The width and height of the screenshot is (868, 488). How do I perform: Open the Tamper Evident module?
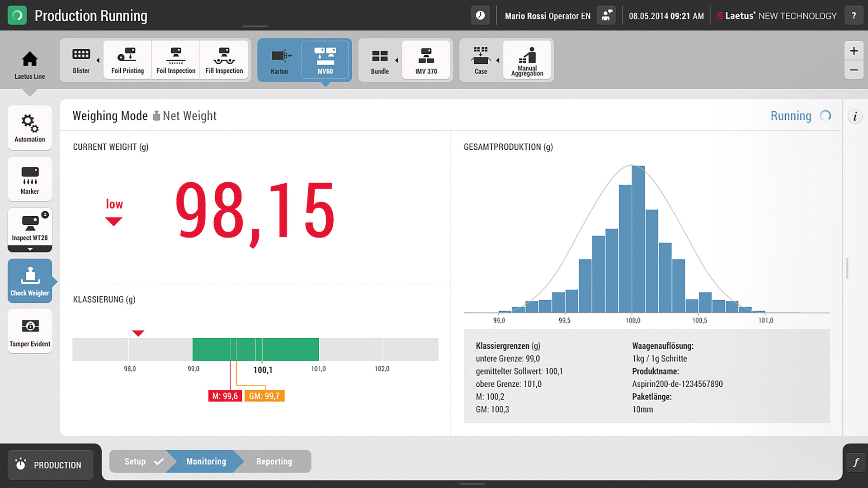30,332
